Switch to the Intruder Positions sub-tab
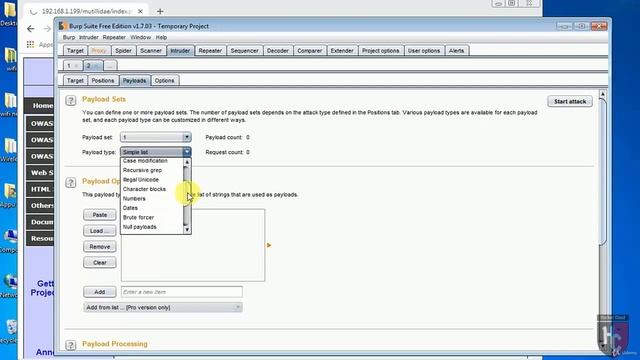Viewport: 640px width, 360px height. point(103,81)
